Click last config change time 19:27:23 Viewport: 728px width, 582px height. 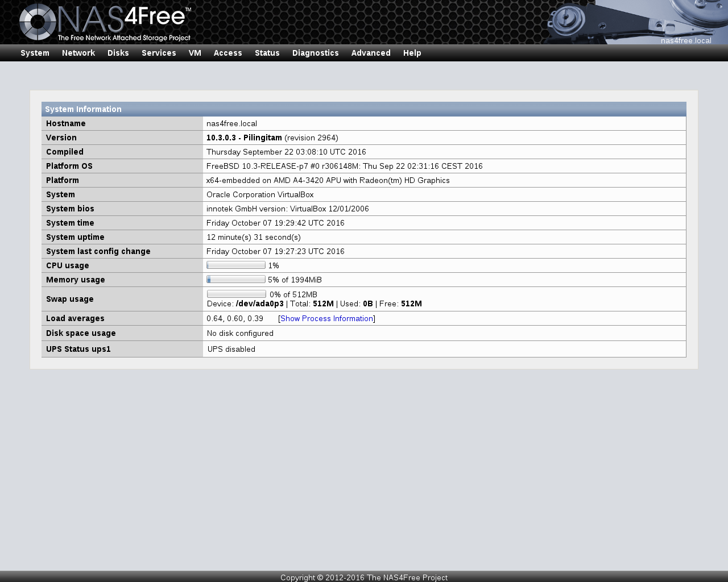coord(275,251)
